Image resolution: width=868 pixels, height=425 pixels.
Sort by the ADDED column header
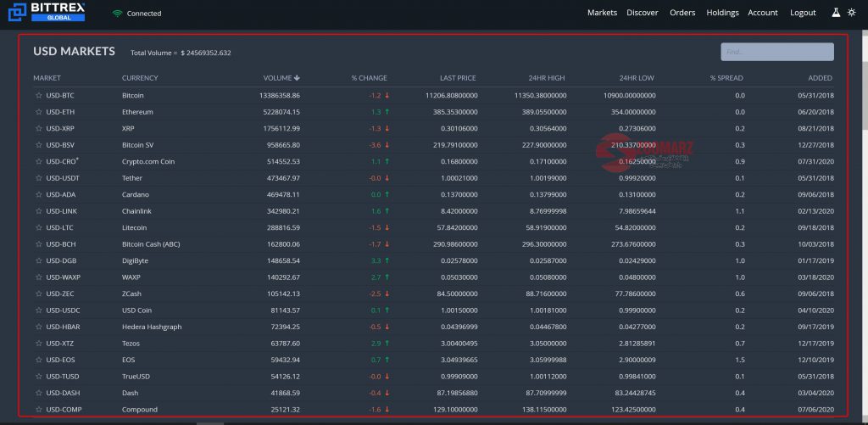[x=820, y=78]
